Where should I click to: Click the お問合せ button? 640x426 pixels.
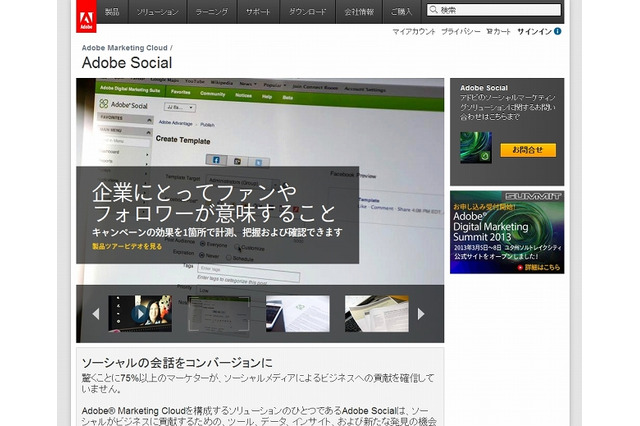pos(528,150)
